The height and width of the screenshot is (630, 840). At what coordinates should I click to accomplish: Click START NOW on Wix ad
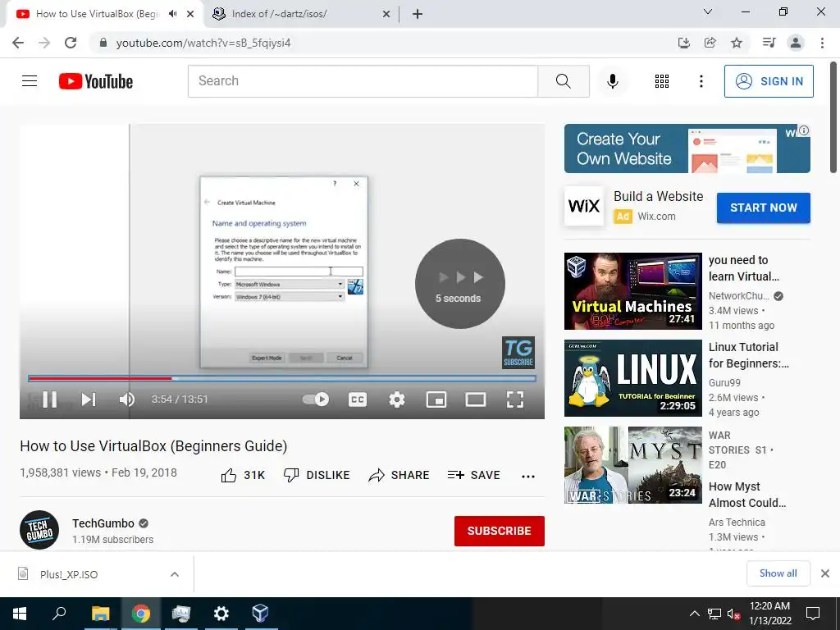(x=764, y=208)
